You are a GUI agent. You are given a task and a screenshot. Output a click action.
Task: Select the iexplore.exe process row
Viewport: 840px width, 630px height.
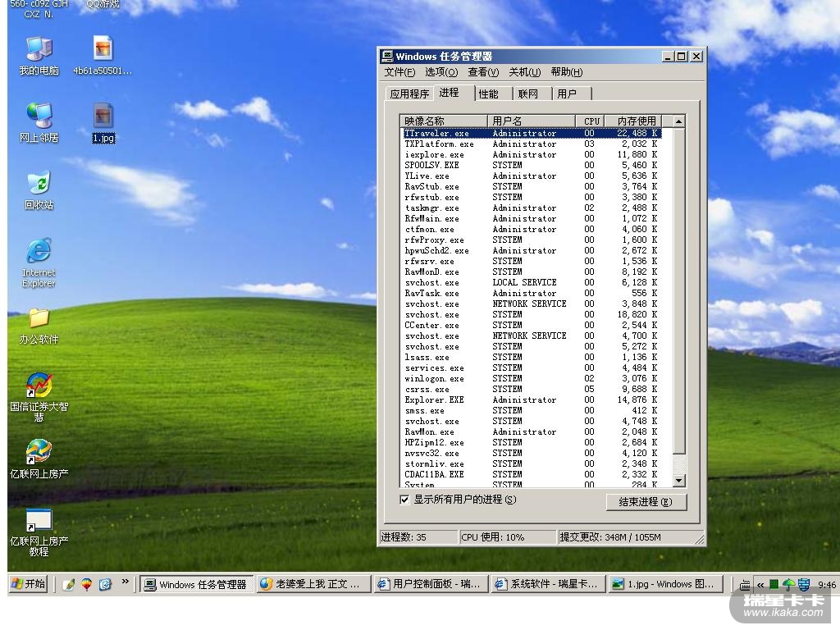435,154
